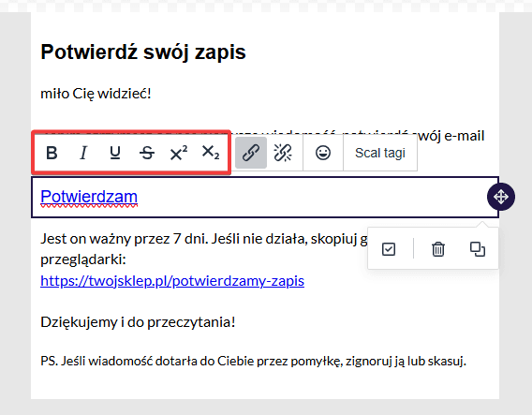
Task: Select the heading Potwierdź swój zapis
Action: (143, 52)
